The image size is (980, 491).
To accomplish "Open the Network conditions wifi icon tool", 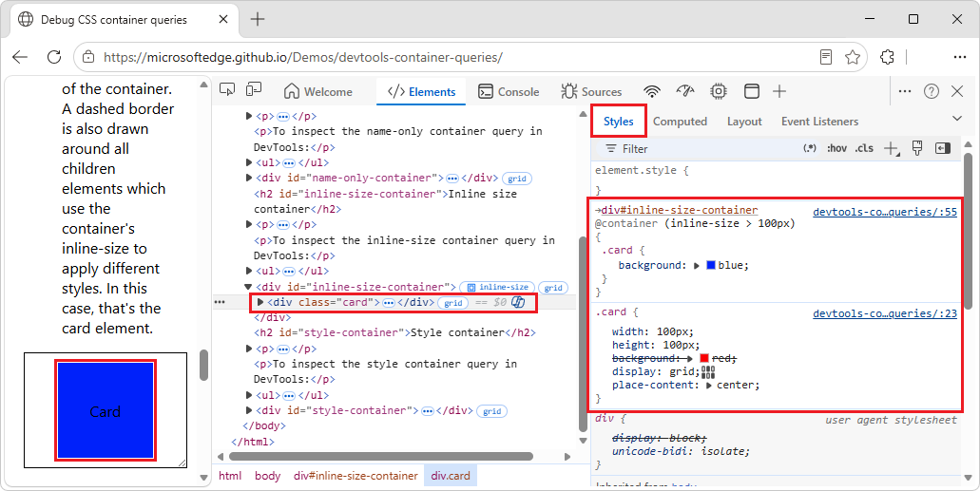I will click(x=652, y=91).
